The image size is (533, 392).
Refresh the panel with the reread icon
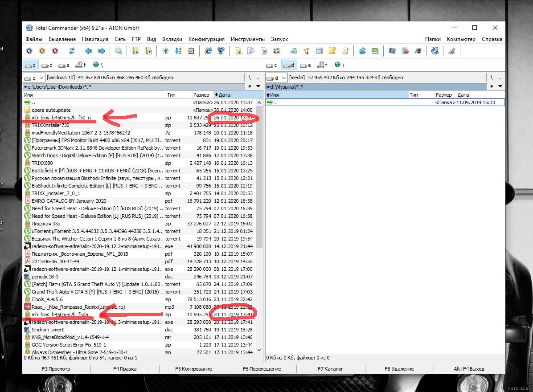pos(72,51)
